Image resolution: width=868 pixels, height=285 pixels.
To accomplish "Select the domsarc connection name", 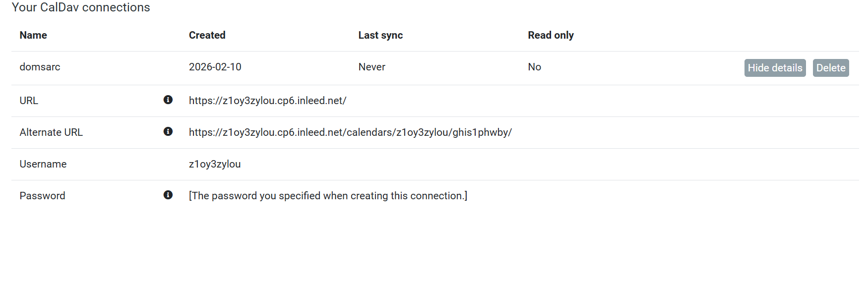I will (x=40, y=67).
